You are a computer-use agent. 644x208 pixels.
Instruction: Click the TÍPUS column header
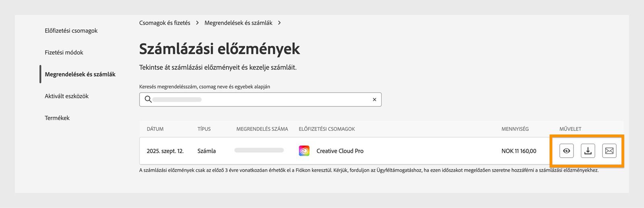pos(204,129)
